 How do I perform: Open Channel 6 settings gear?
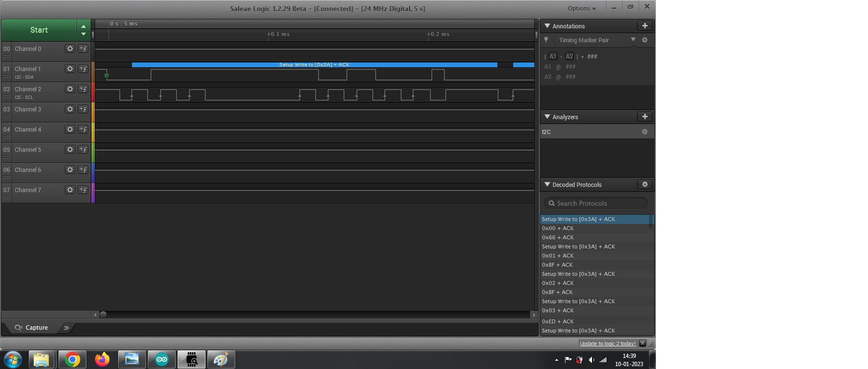[70, 170]
